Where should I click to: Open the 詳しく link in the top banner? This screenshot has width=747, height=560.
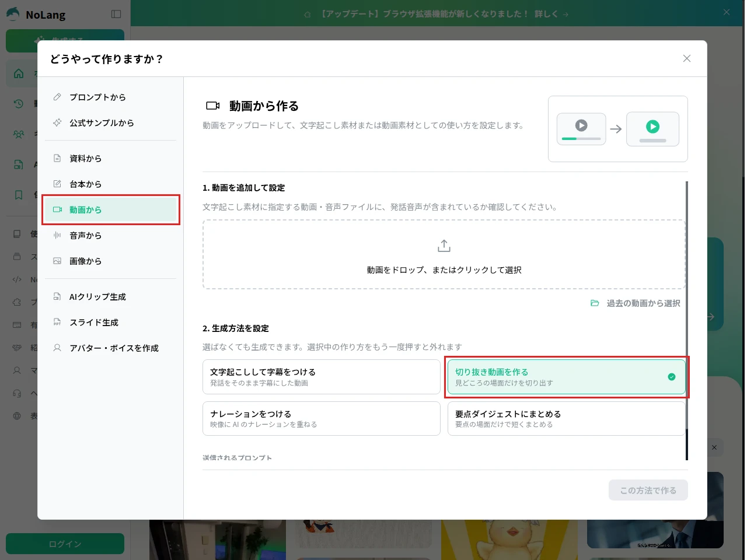(x=551, y=13)
